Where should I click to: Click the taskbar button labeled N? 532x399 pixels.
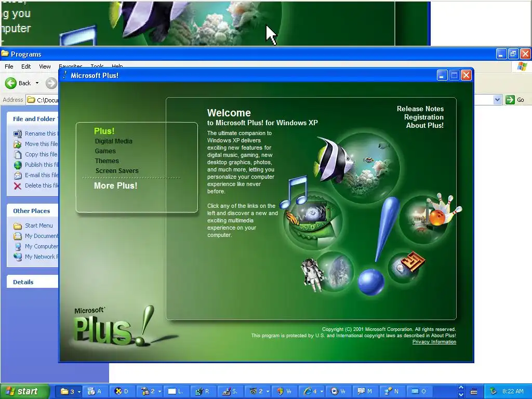pyautogui.click(x=393, y=392)
